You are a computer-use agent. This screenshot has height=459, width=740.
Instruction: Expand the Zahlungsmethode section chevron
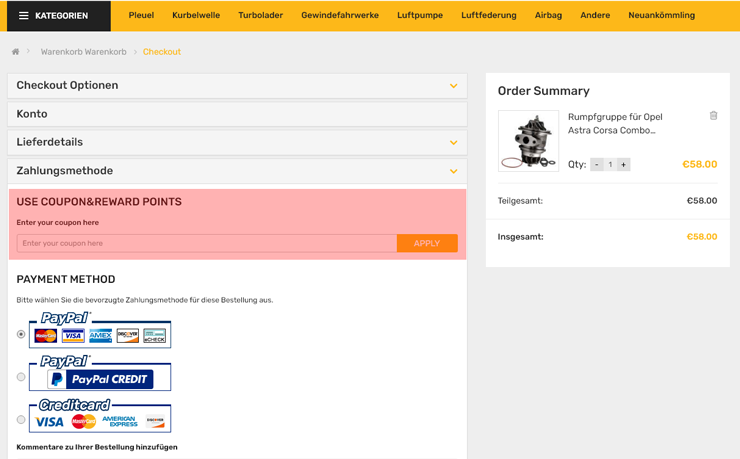tap(454, 171)
